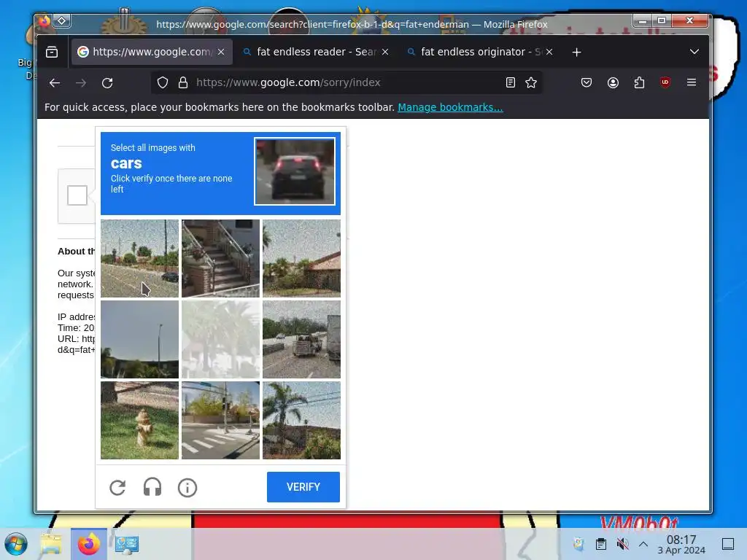Open the captcha help info icon
This screenshot has width=747, height=560.
pyautogui.click(x=187, y=488)
